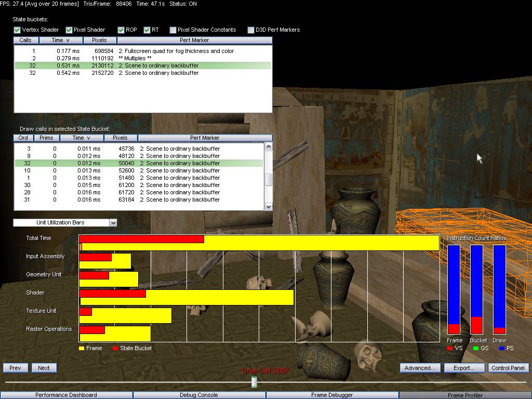Image resolution: width=532 pixels, height=399 pixels.
Task: Go to the Next draw call
Action: 44,368
